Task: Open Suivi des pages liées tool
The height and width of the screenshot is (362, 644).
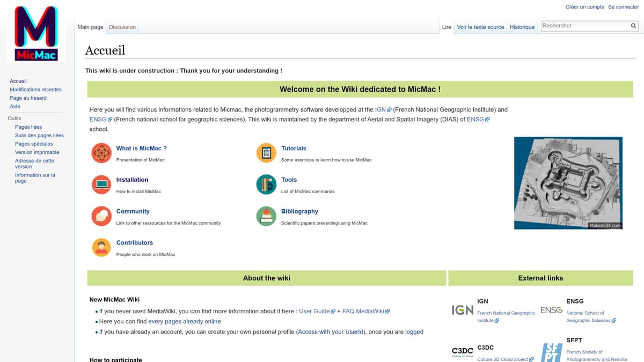Action: [x=39, y=135]
